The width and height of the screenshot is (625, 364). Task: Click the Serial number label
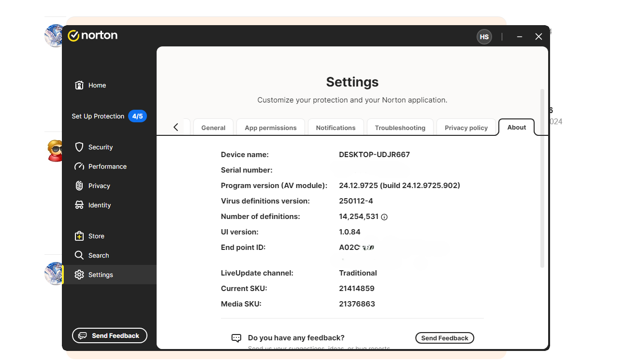[x=247, y=170]
